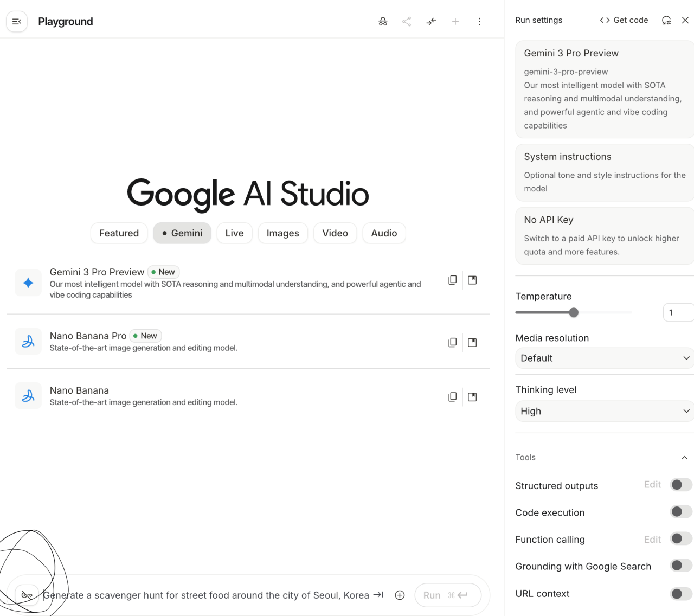
Task: Click the share prompt icon
Action: pyautogui.click(x=407, y=22)
